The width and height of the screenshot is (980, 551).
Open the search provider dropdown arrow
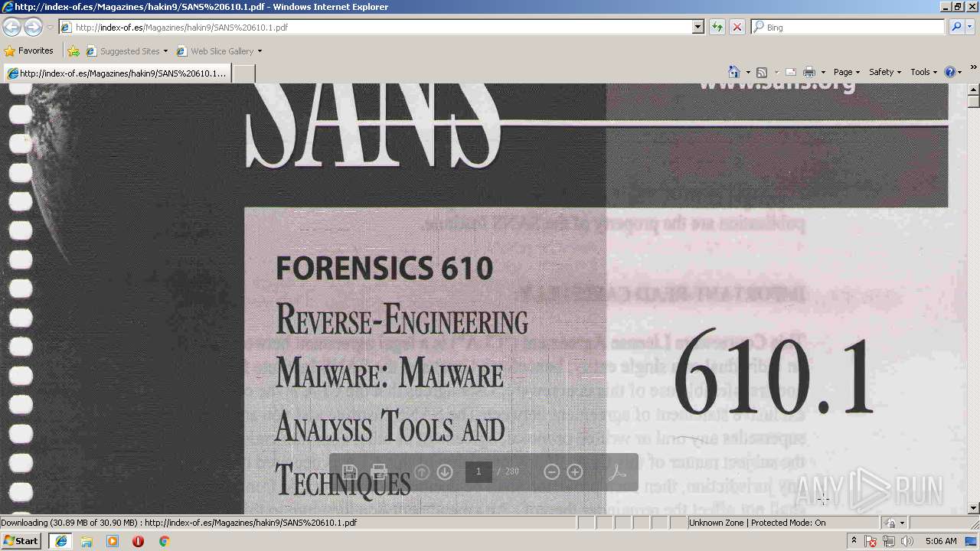tap(971, 27)
